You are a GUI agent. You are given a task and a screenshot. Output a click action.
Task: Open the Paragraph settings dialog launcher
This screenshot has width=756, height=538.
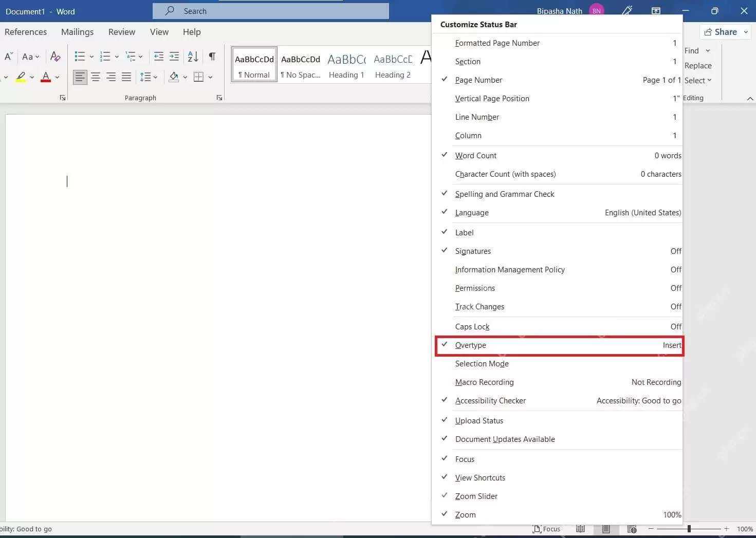pyautogui.click(x=219, y=98)
